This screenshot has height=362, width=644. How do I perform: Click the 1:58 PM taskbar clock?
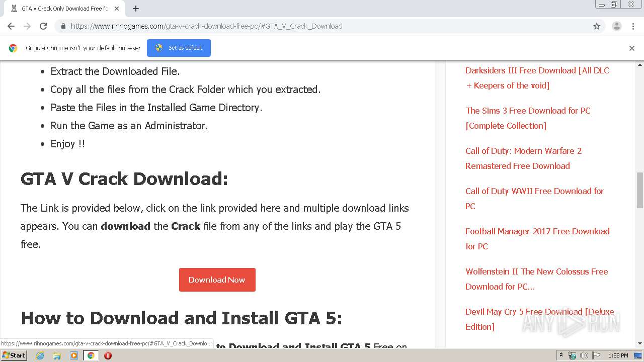(x=618, y=355)
